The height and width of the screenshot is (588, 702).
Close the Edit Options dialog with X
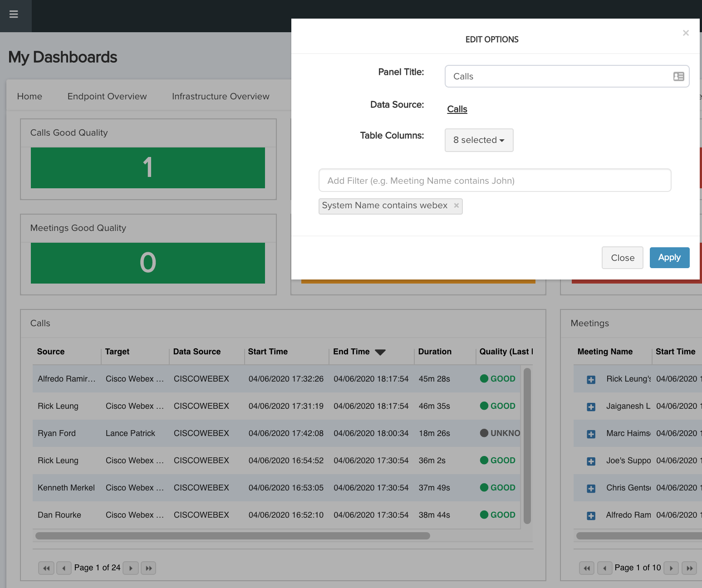(686, 33)
